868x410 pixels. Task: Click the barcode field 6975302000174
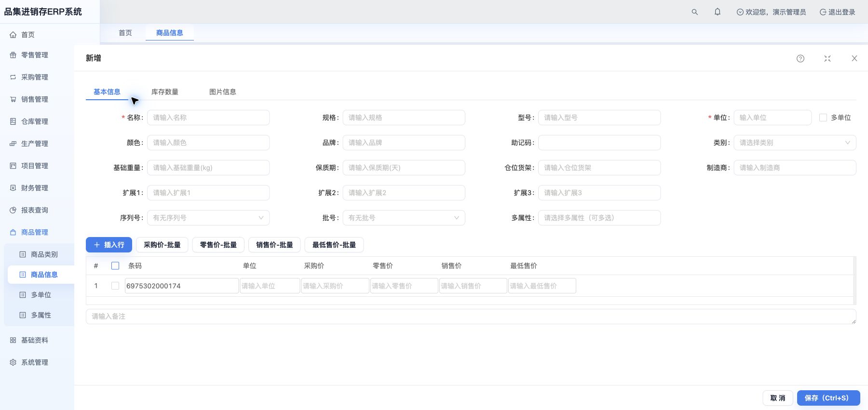182,286
